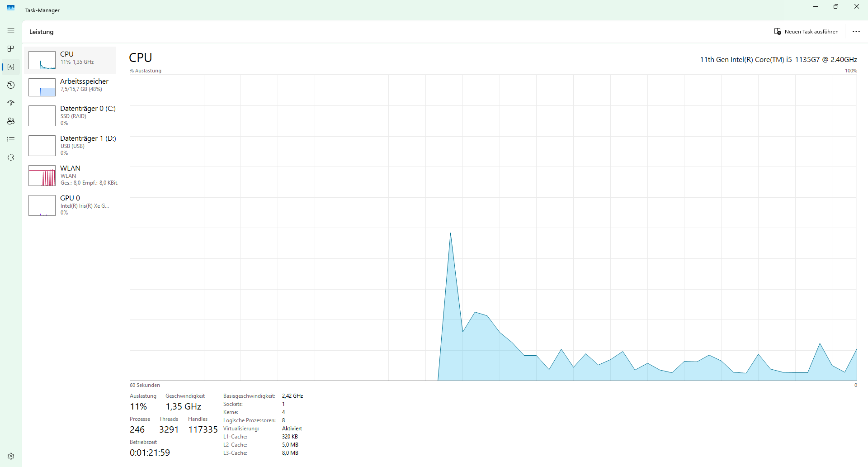Click the Basisgeschwindigkeit value 2,42 GHz

click(292, 396)
